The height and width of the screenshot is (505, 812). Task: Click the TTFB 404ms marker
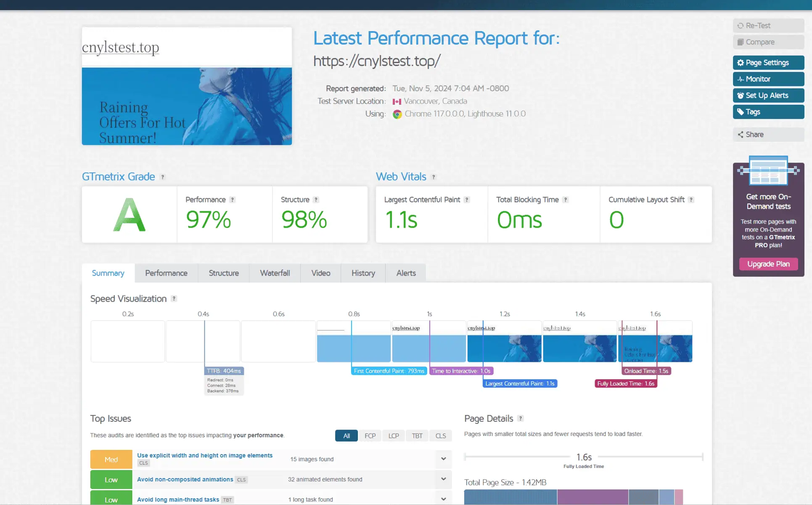(x=224, y=371)
